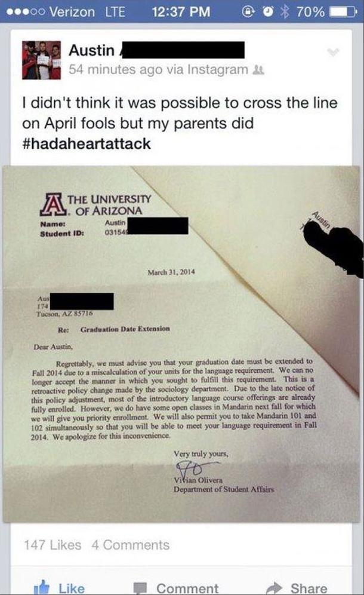This screenshot has width=364, height=595.
Task: View the 147 Likes list
Action: [x=53, y=545]
